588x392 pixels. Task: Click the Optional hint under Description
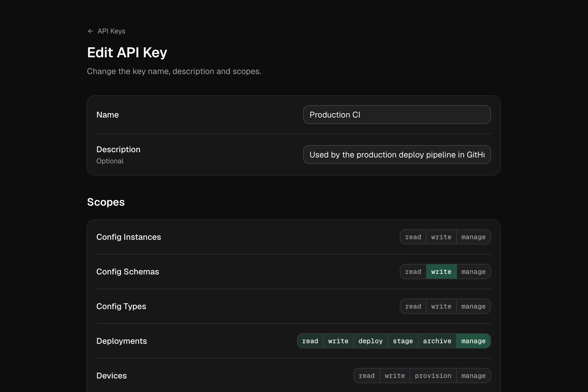point(110,161)
